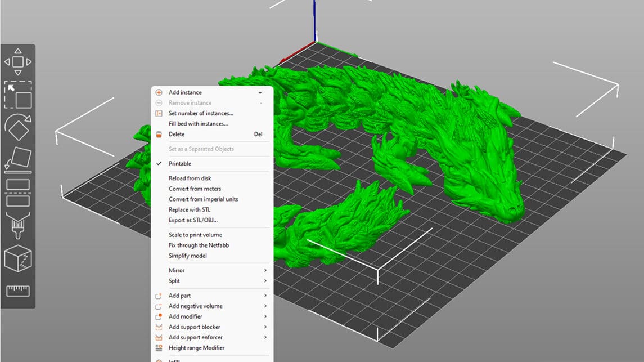Choose the Rotate tool
The height and width of the screenshot is (362, 644).
tap(18, 127)
